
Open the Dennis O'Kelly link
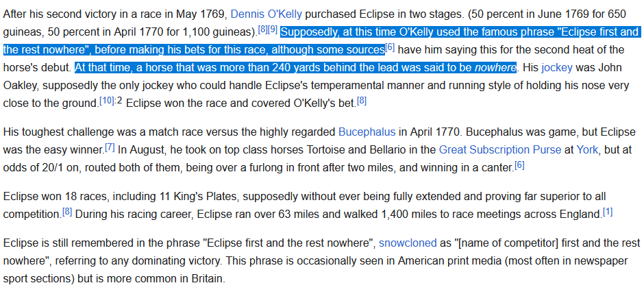(x=266, y=15)
